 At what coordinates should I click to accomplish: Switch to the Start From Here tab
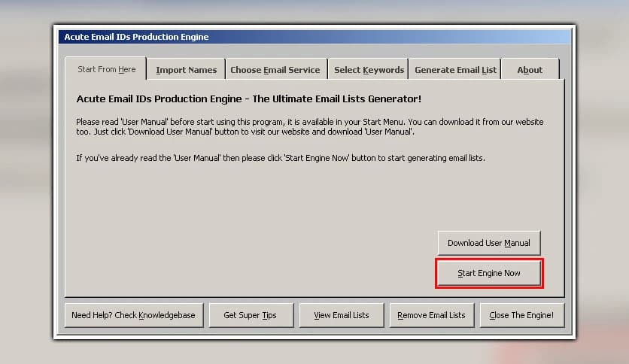(106, 69)
